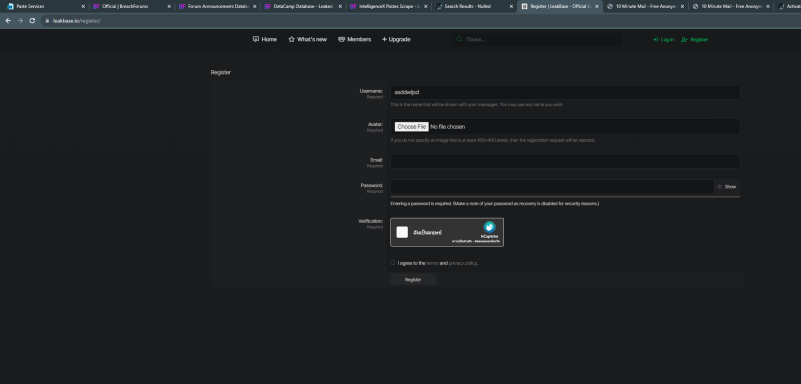Click the Register page heading text
801x384 pixels.
click(x=221, y=73)
